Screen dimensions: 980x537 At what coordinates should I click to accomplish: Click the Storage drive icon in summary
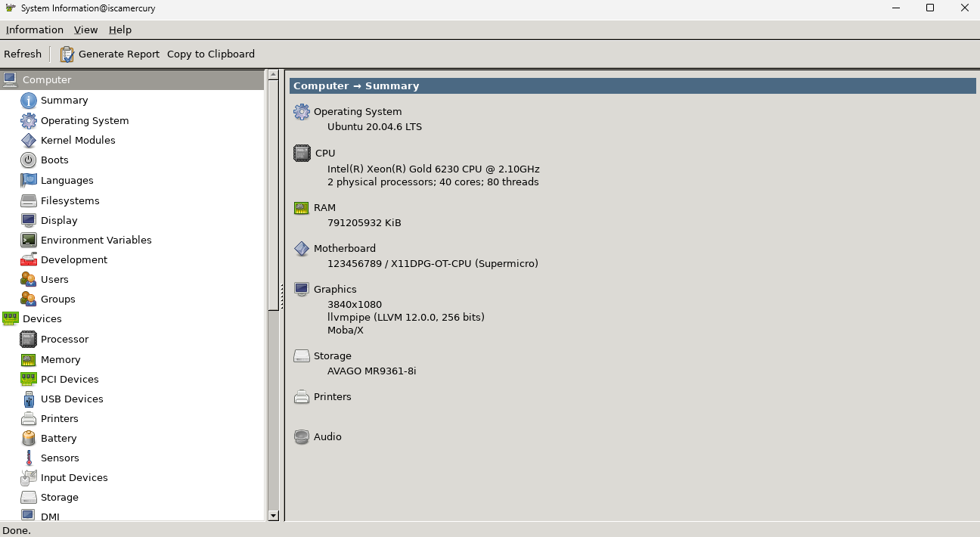[x=301, y=355]
